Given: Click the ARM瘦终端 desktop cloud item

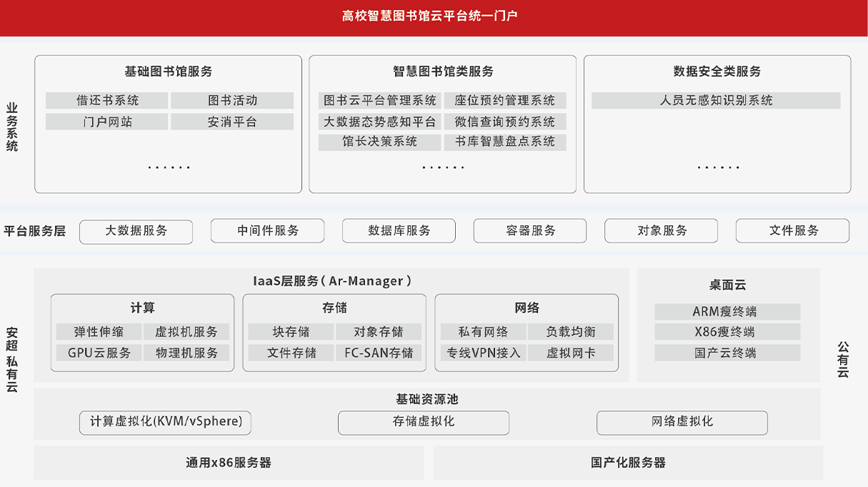Looking at the screenshot, I should coord(727,312).
